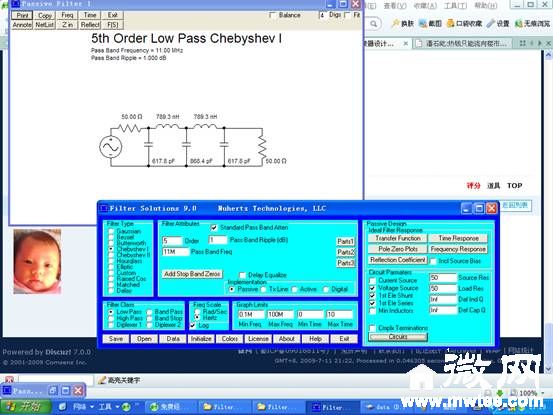
Task: Click the Min Freq input field
Action: (251, 315)
